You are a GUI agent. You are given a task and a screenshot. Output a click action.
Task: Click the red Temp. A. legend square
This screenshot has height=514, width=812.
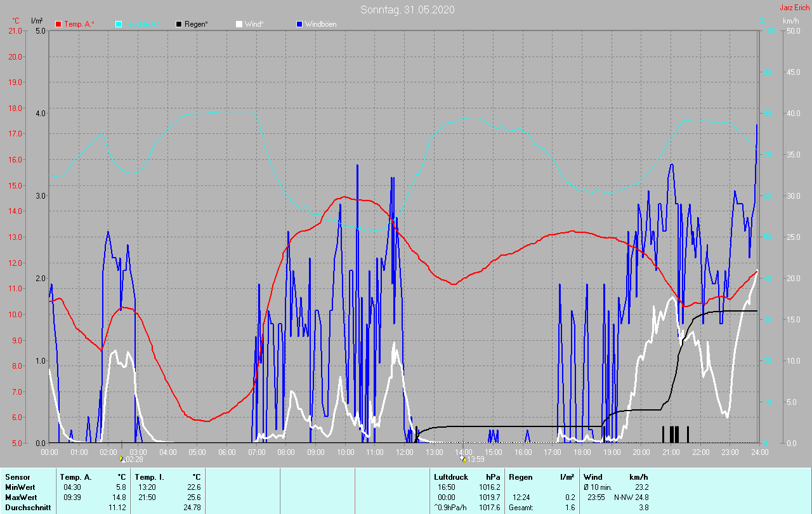[x=58, y=24]
